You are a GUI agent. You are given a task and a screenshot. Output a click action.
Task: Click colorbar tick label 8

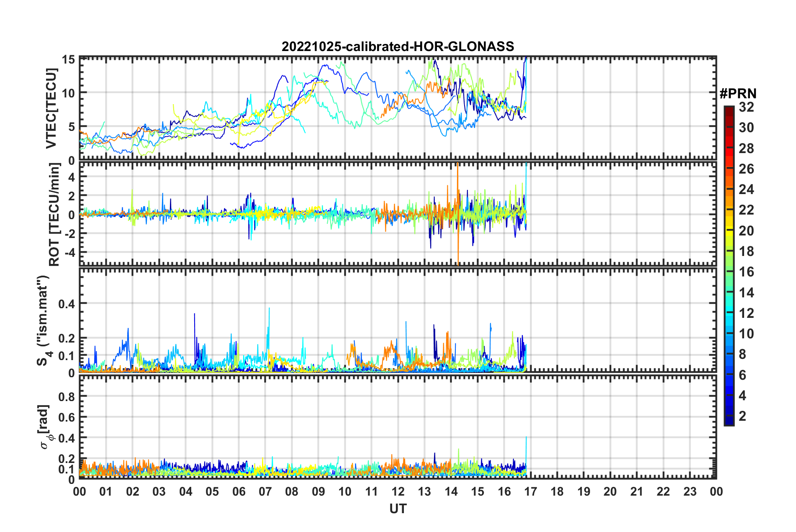tap(742, 354)
